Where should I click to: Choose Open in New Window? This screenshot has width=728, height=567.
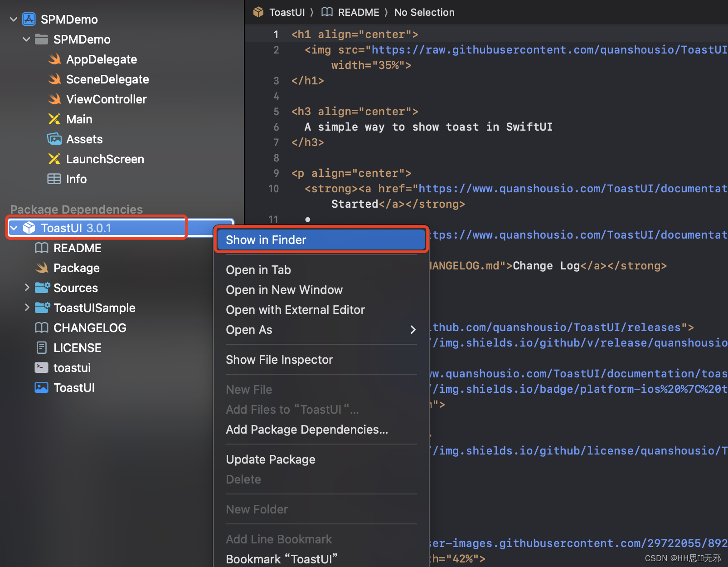tap(321, 290)
